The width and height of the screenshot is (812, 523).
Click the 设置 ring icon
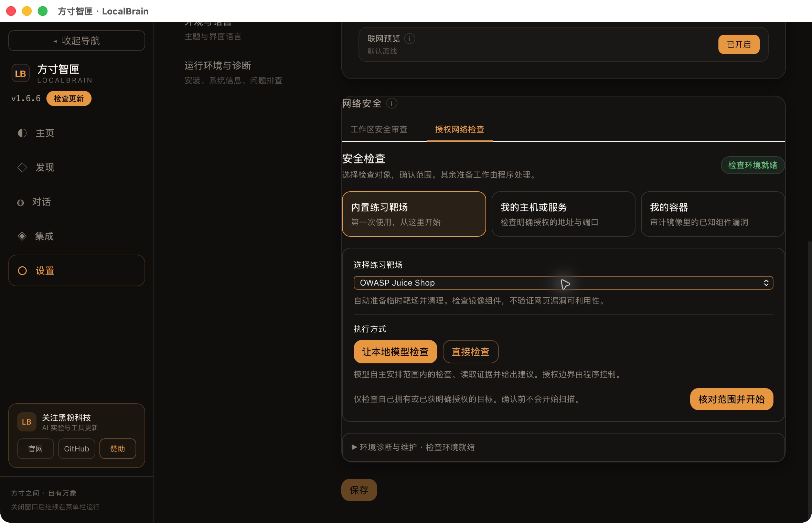pos(22,271)
